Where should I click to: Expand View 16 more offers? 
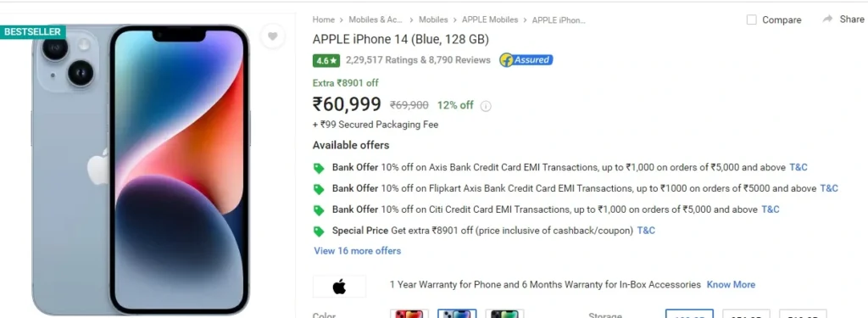click(357, 251)
